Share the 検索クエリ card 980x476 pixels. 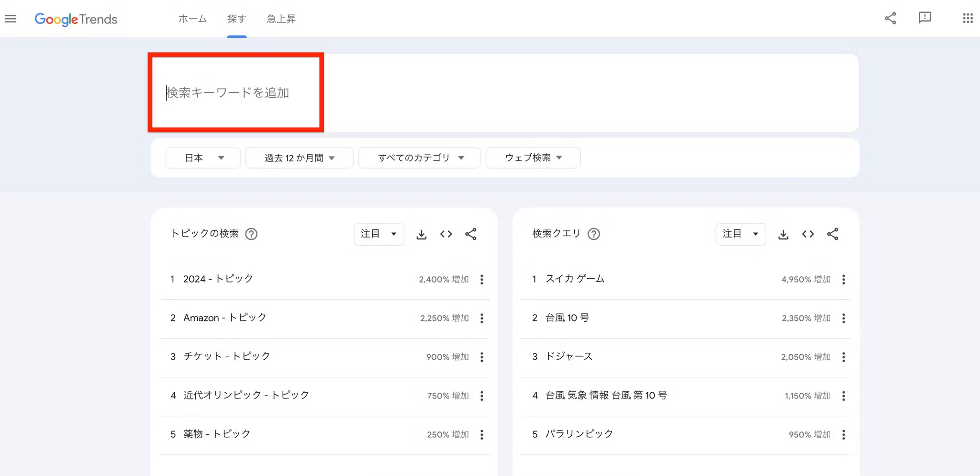(x=833, y=234)
